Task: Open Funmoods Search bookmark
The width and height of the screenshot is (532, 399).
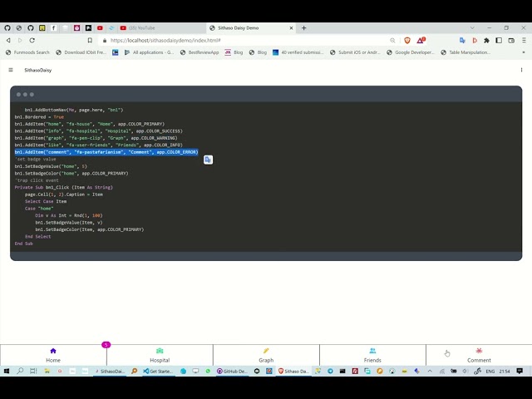Action: coord(27,52)
